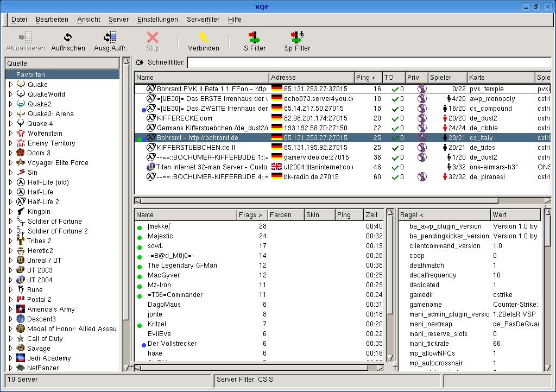Sort players by Frags column header

pos(252,215)
